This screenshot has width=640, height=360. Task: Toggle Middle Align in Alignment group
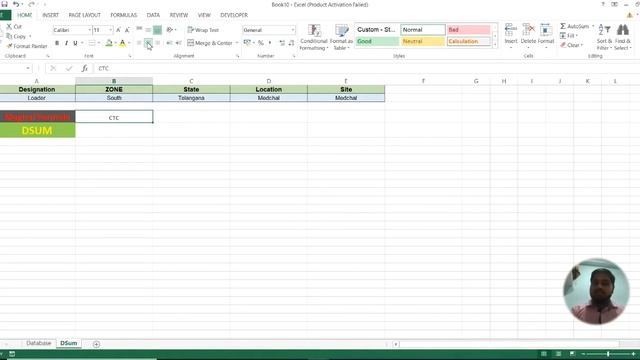tap(148, 30)
